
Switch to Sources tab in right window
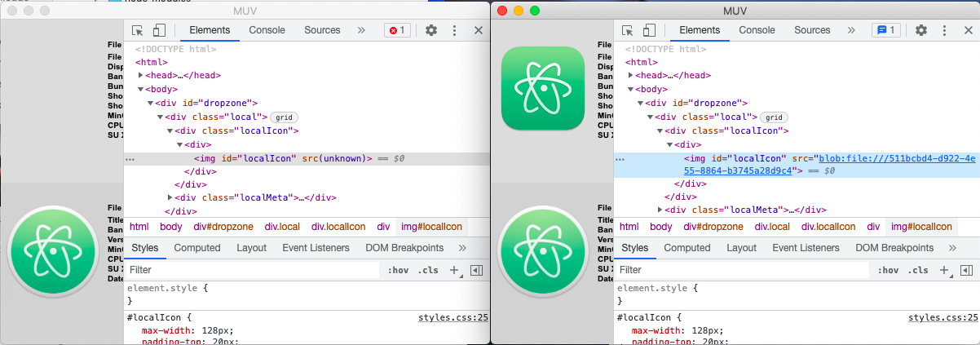pos(812,30)
